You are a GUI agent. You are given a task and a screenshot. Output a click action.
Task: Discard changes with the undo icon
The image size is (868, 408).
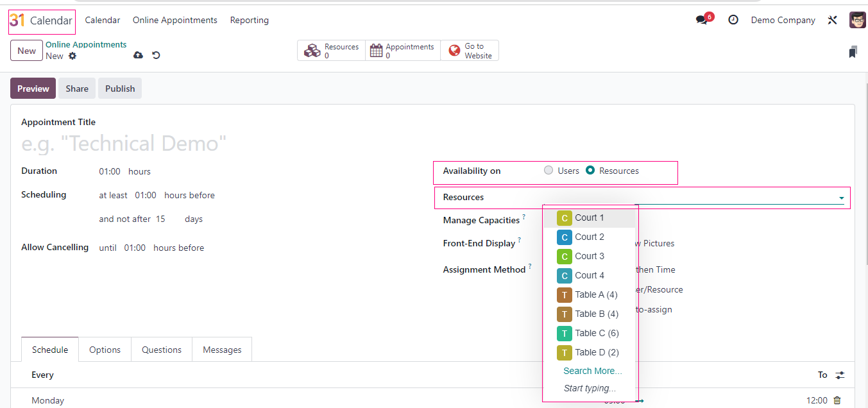point(156,55)
